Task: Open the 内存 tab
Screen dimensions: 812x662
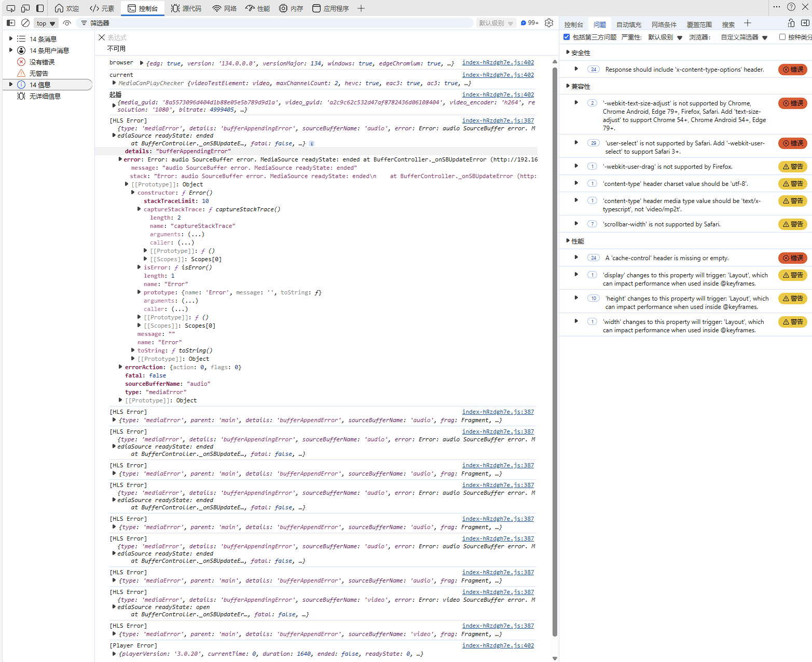Action: 291,8
